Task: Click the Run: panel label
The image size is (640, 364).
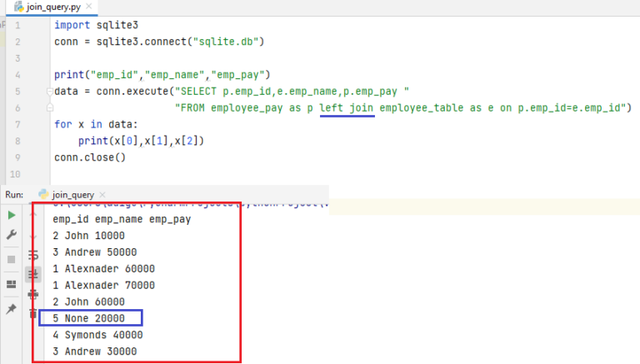Action: [x=14, y=195]
